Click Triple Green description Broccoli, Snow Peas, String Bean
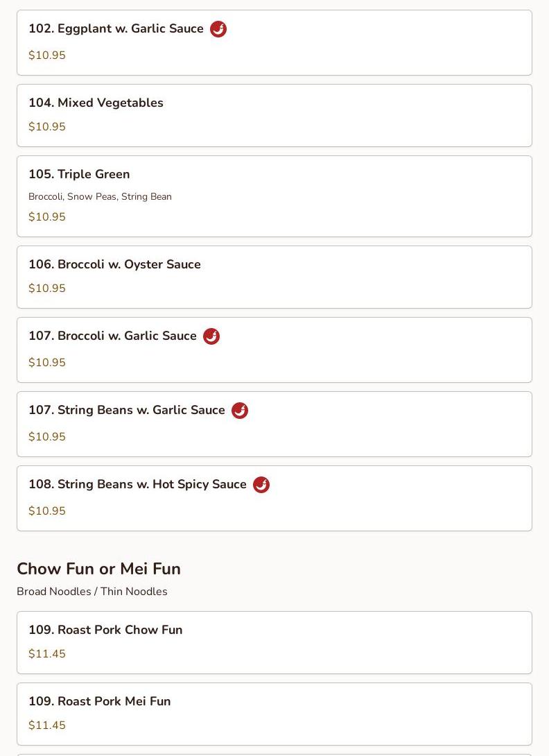This screenshot has height=756, width=549. 100,197
